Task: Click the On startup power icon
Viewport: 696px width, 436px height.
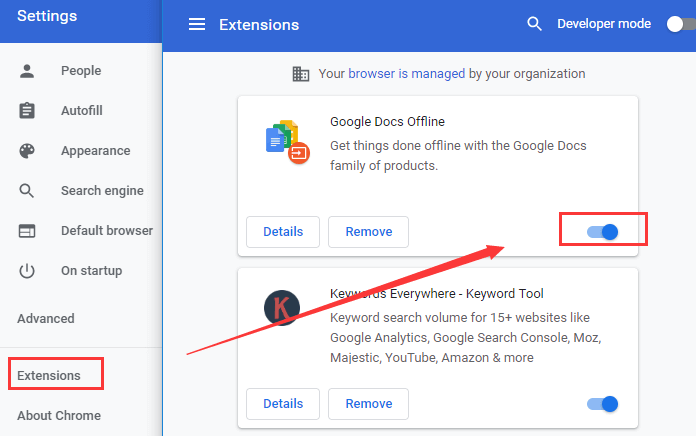Action: 27,271
